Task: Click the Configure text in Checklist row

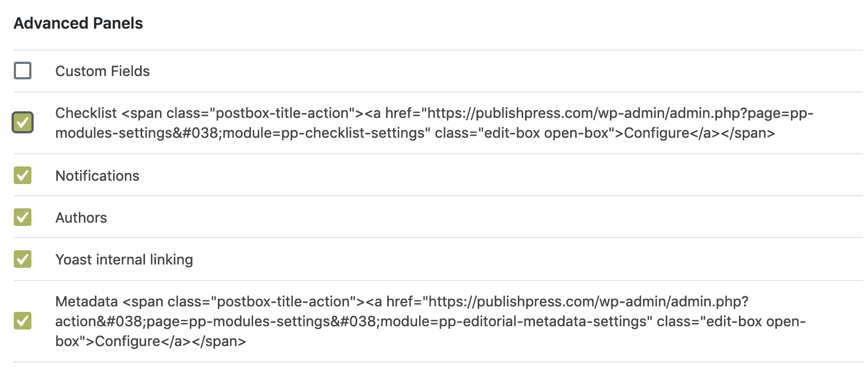Action: [655, 133]
